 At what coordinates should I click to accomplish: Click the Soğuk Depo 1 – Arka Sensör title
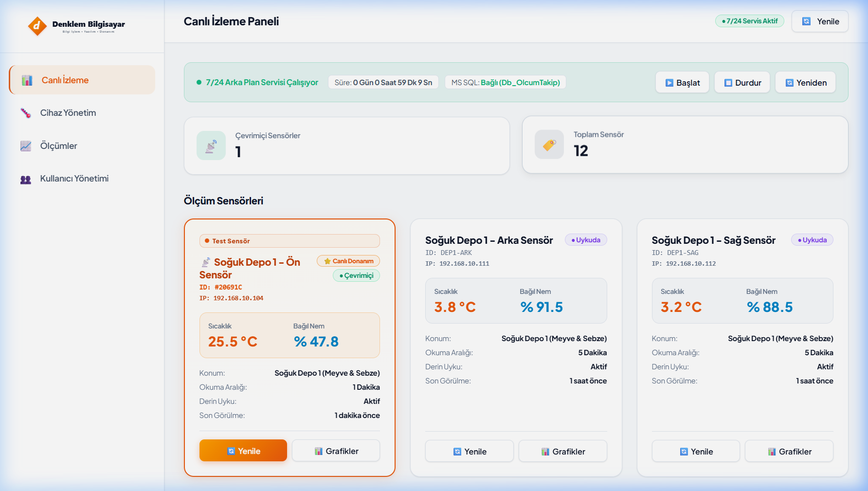pyautogui.click(x=489, y=240)
